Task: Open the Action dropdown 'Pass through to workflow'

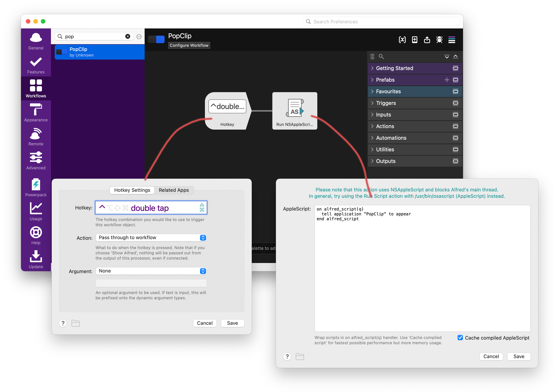Action: tap(151, 237)
